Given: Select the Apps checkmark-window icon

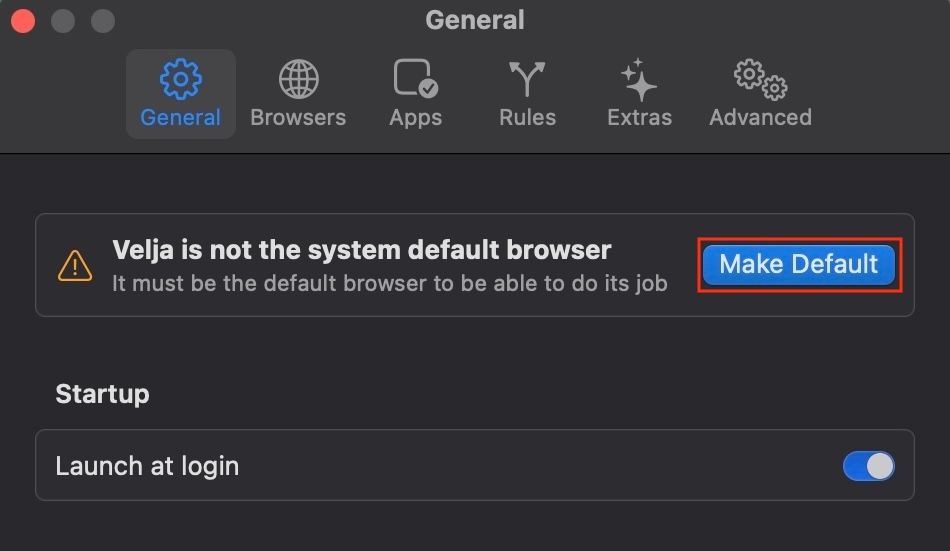Looking at the screenshot, I should 415,79.
